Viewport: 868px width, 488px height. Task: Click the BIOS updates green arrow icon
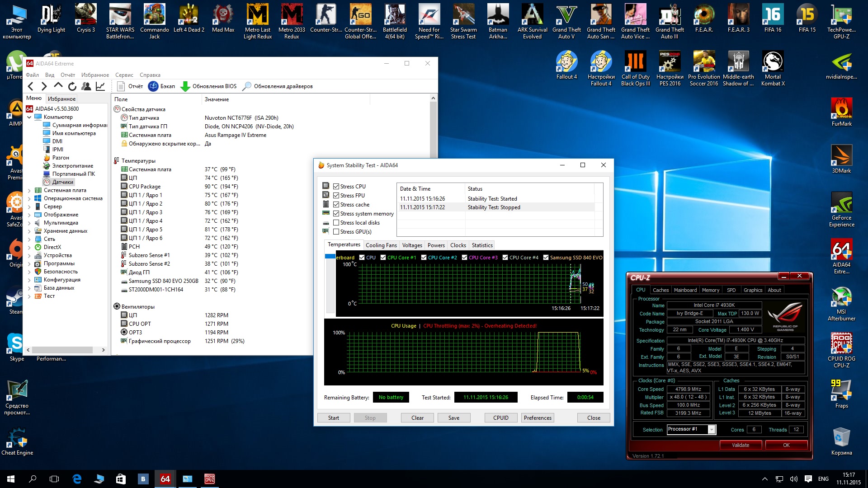[x=185, y=86]
